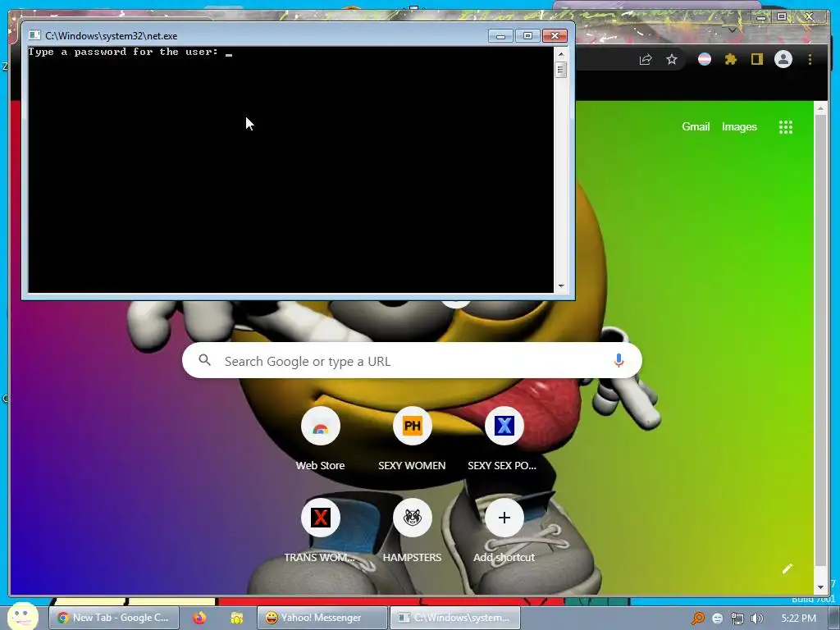Click the net.exe window scrollbar up arrow
Screen dimensions: 840x630
click(561, 53)
